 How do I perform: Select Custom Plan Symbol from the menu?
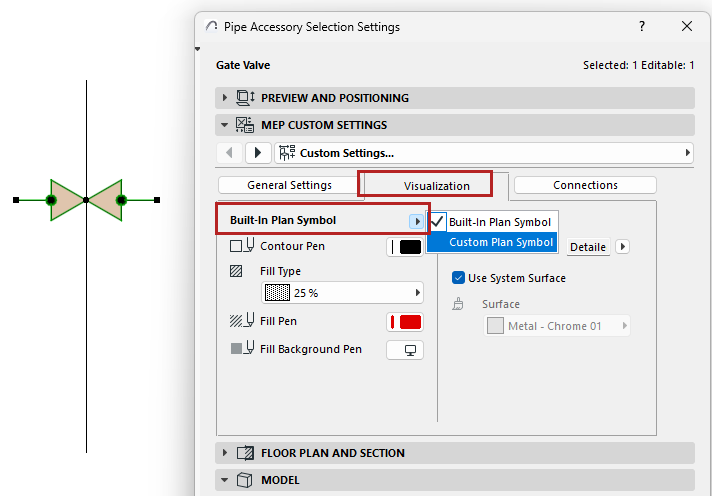[x=492, y=242]
